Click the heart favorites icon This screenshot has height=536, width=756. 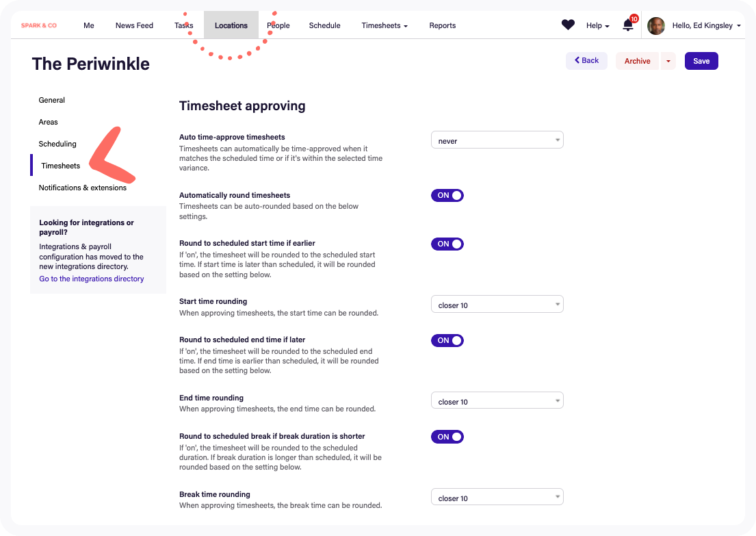(x=568, y=25)
